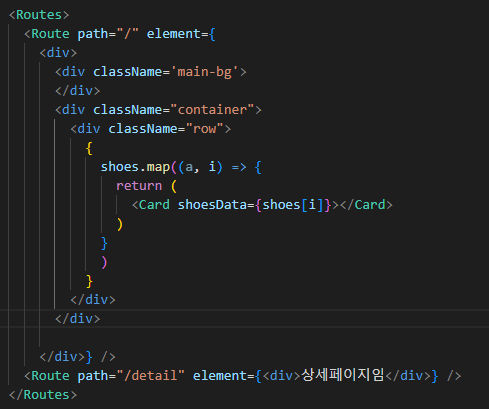Click the path="/" attribute

click(x=108, y=34)
